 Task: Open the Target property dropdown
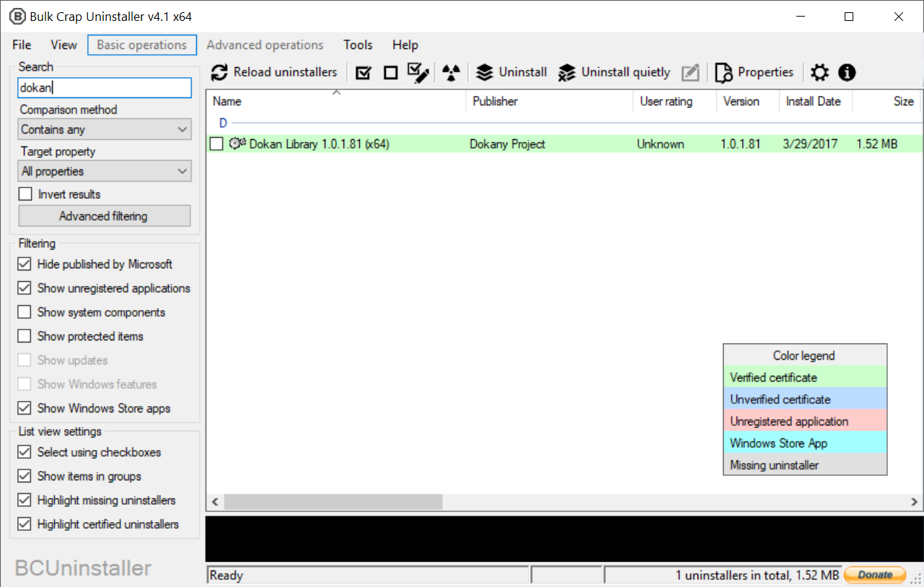pyautogui.click(x=105, y=172)
